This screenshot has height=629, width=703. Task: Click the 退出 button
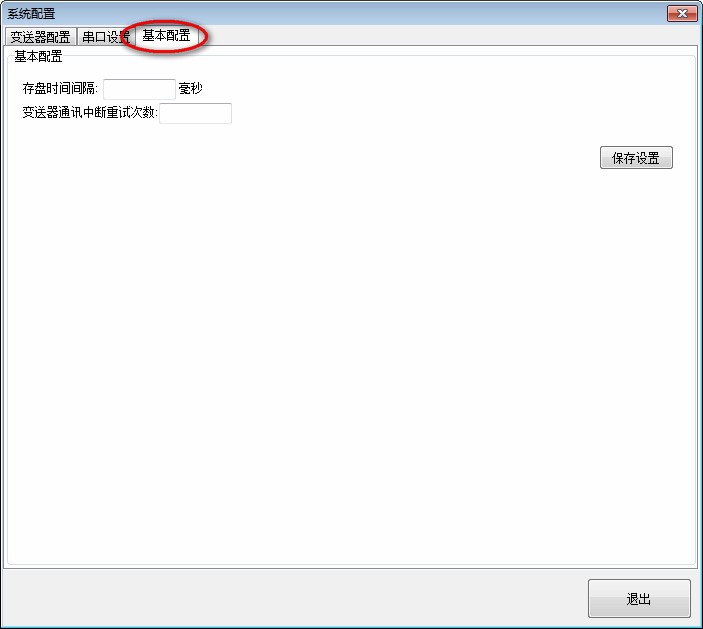(639, 599)
